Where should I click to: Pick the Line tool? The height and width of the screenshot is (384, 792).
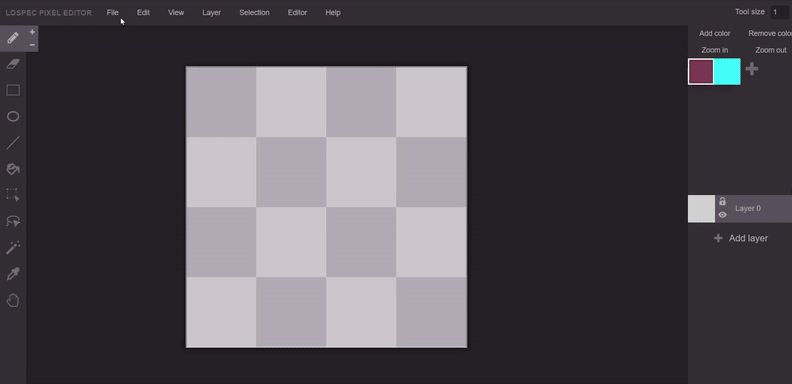click(13, 143)
